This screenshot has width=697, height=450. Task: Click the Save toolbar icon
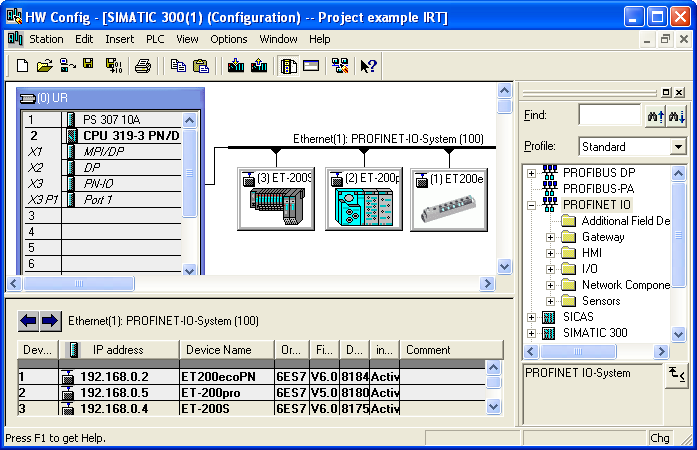click(x=88, y=66)
